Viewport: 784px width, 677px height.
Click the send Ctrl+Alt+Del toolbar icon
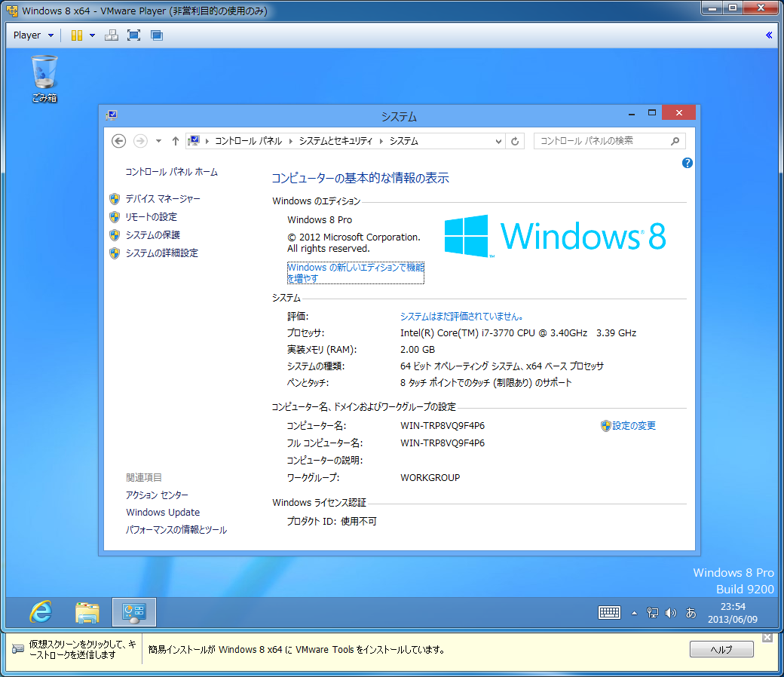[x=112, y=35]
